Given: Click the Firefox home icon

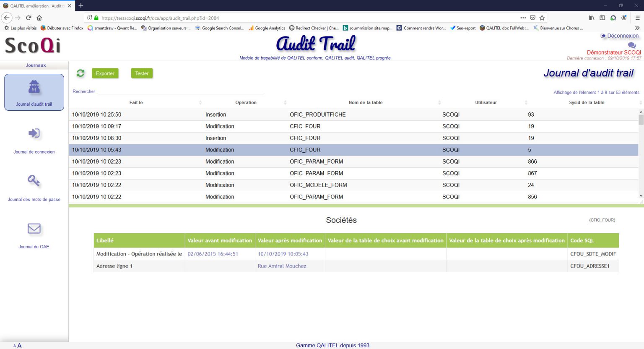Looking at the screenshot, I should click(x=39, y=18).
